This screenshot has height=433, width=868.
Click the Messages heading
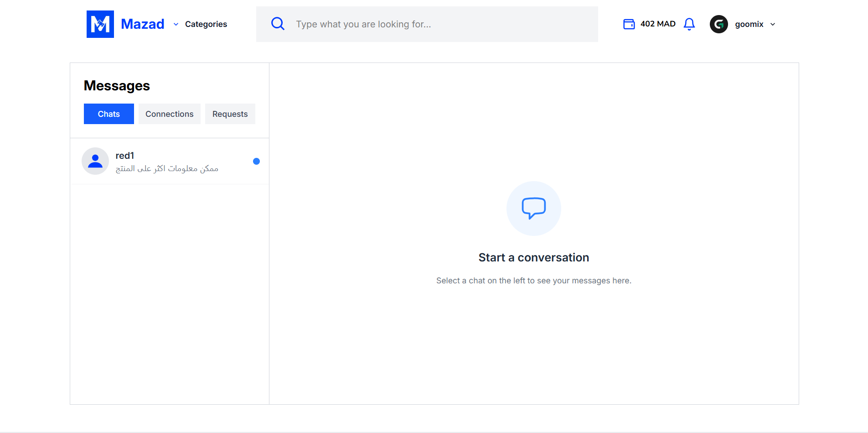117,86
